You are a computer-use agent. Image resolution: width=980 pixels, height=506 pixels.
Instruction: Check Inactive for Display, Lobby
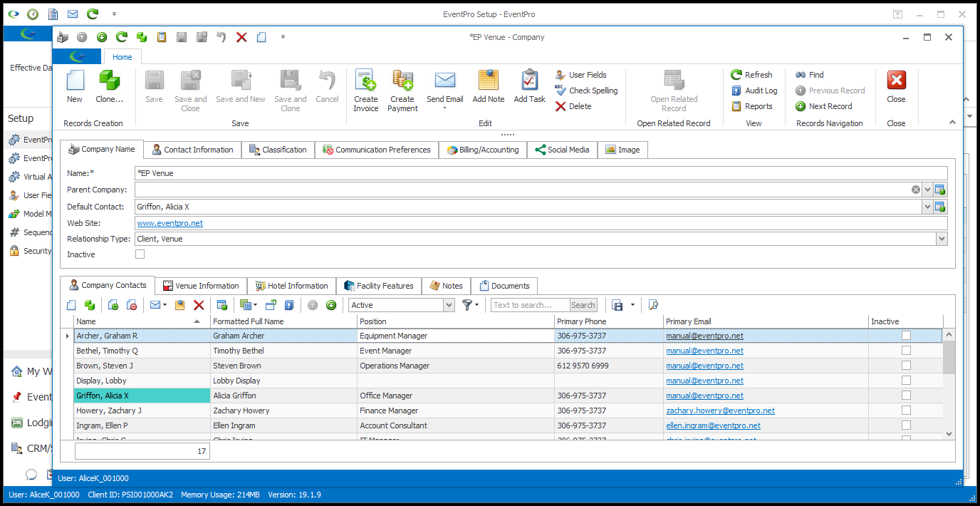(906, 381)
